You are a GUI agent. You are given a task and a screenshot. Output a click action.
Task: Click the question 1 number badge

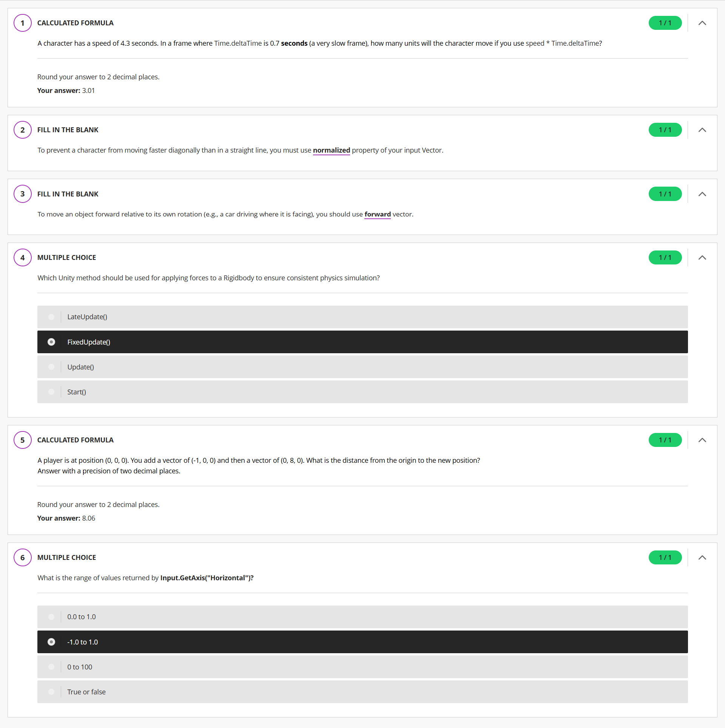tap(23, 23)
